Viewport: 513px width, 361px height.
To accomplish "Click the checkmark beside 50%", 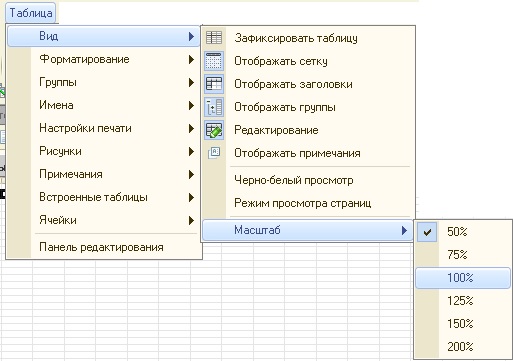I will point(427,232).
